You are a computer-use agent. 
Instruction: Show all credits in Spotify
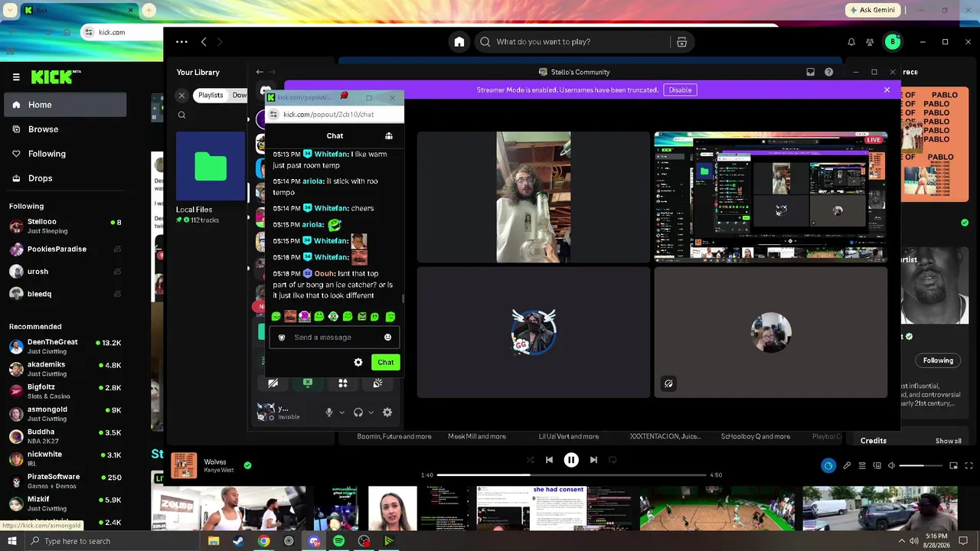click(948, 442)
